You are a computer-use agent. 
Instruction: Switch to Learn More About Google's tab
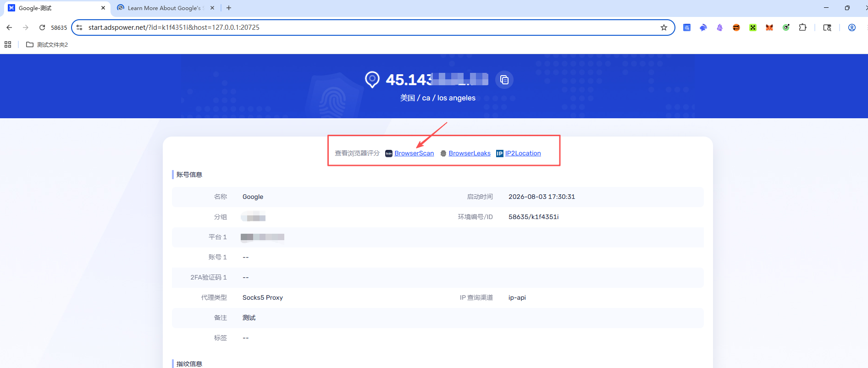tap(166, 8)
